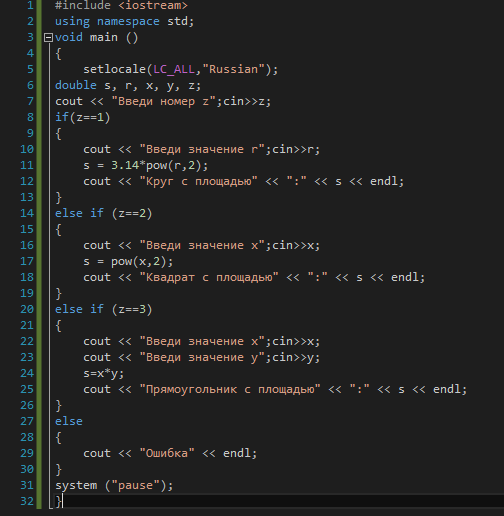This screenshot has width=504, height=516.
Task: Click line number 1 in the gutter
Action: 30,5
